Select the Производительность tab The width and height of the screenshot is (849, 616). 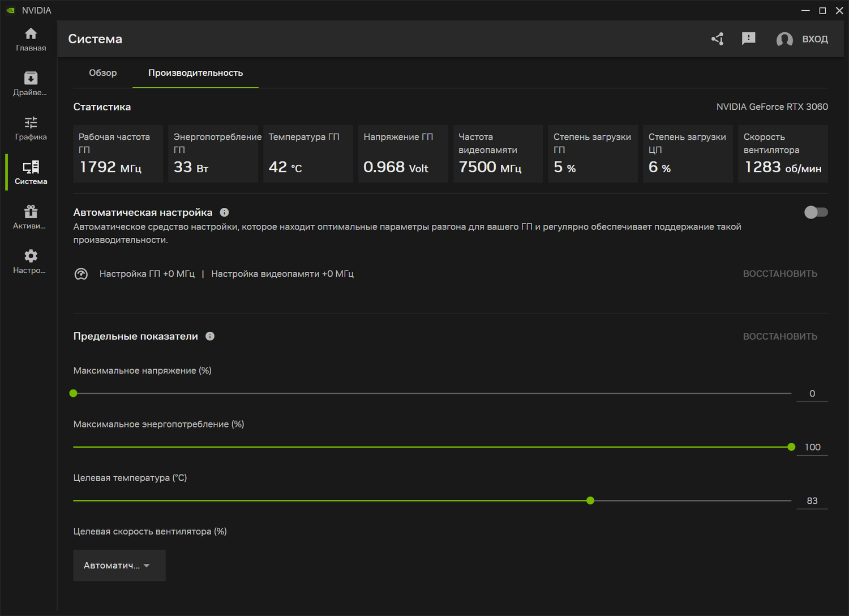click(x=195, y=73)
